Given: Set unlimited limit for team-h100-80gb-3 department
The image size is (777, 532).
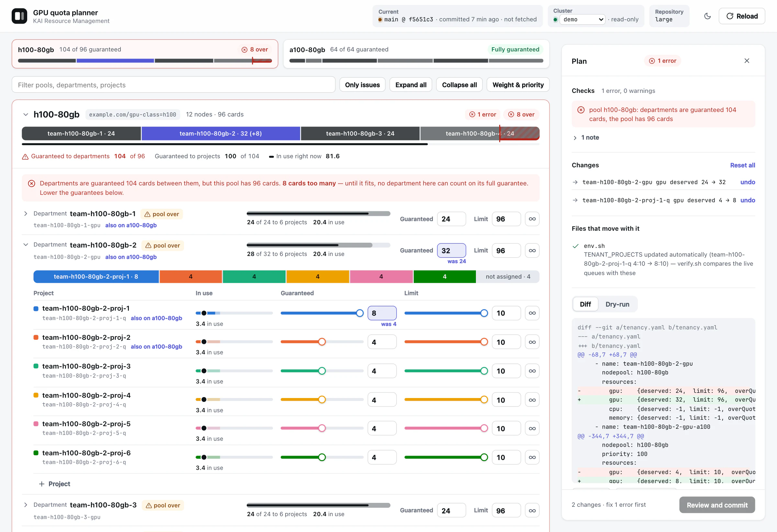Looking at the screenshot, I should pos(532,511).
